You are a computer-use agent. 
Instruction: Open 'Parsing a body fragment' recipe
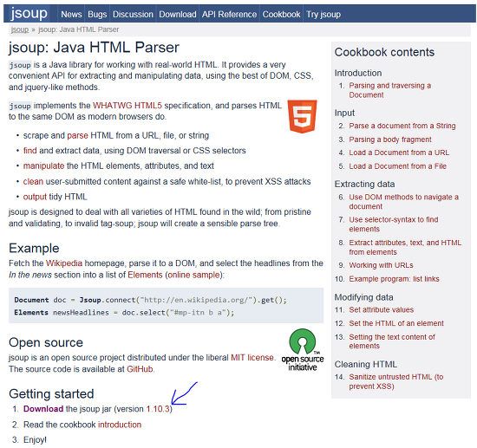coord(390,140)
